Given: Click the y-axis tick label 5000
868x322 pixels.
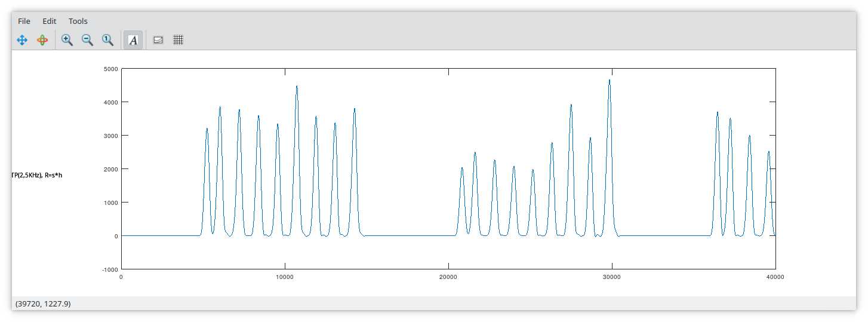Looking at the screenshot, I should point(111,69).
